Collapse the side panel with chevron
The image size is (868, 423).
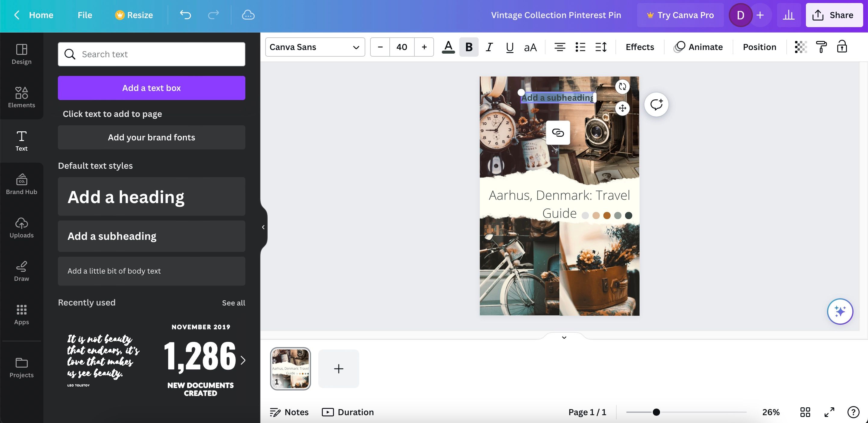coord(263,227)
